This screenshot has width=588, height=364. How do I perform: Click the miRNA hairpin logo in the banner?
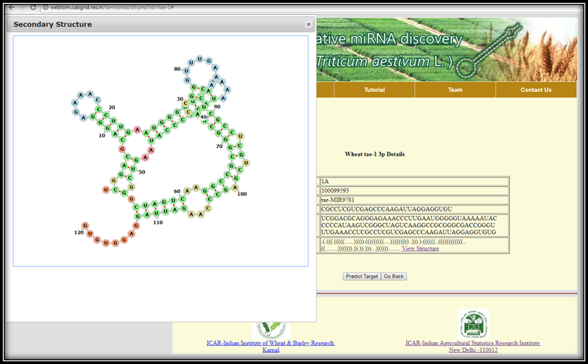tap(479, 50)
